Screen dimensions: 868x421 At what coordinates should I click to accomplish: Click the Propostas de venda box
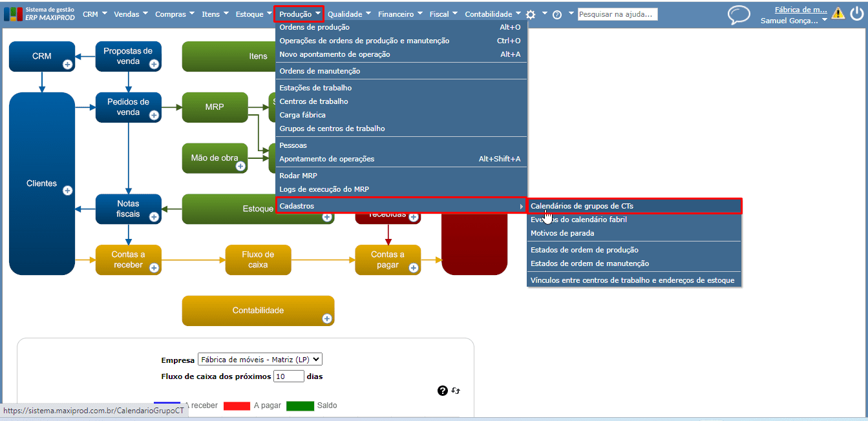(129, 57)
